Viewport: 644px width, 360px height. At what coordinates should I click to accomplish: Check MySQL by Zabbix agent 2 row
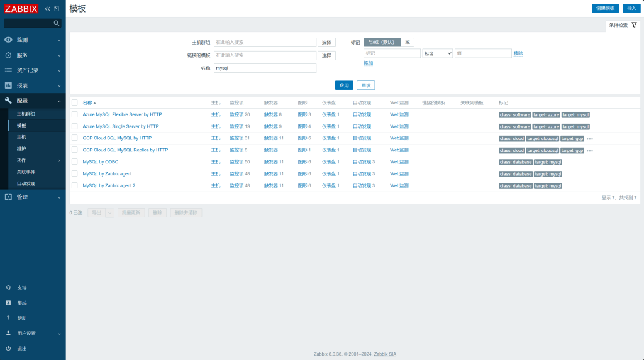(75, 185)
